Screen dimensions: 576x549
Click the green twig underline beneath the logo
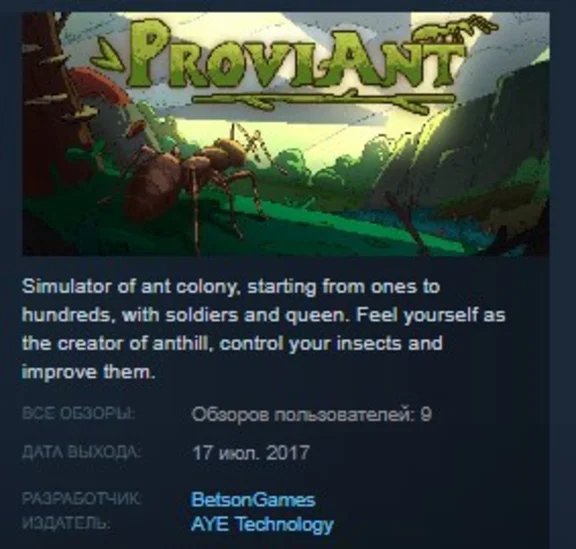coord(323,100)
